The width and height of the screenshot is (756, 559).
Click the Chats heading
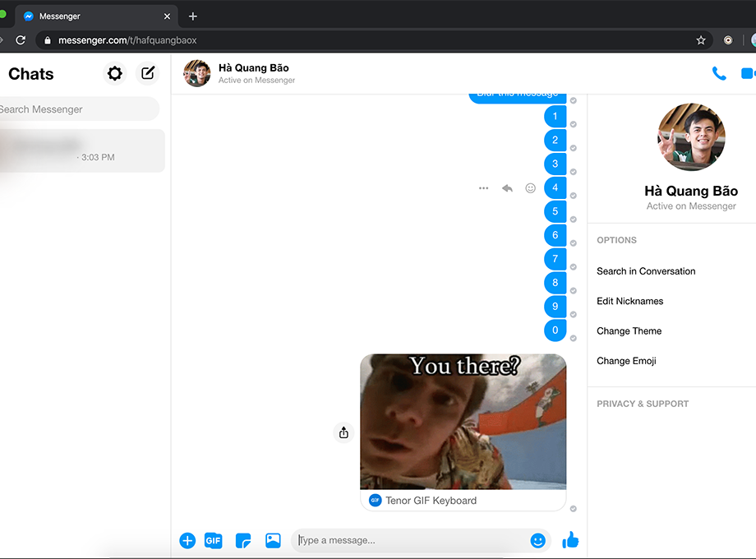pos(31,74)
